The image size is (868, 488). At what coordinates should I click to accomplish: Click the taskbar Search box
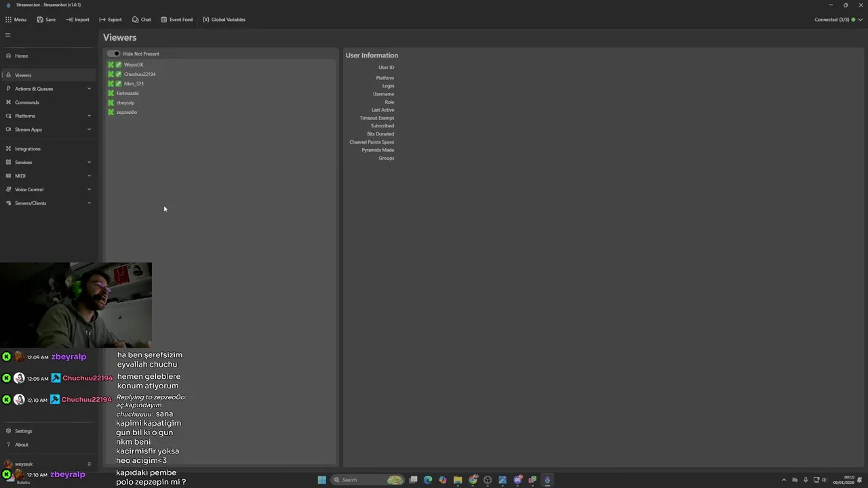[x=367, y=480]
